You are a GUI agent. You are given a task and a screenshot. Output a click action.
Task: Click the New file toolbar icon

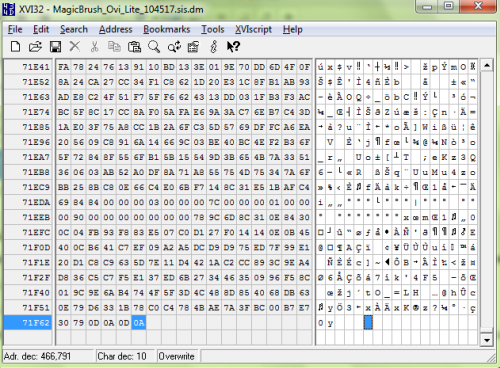click(x=15, y=47)
